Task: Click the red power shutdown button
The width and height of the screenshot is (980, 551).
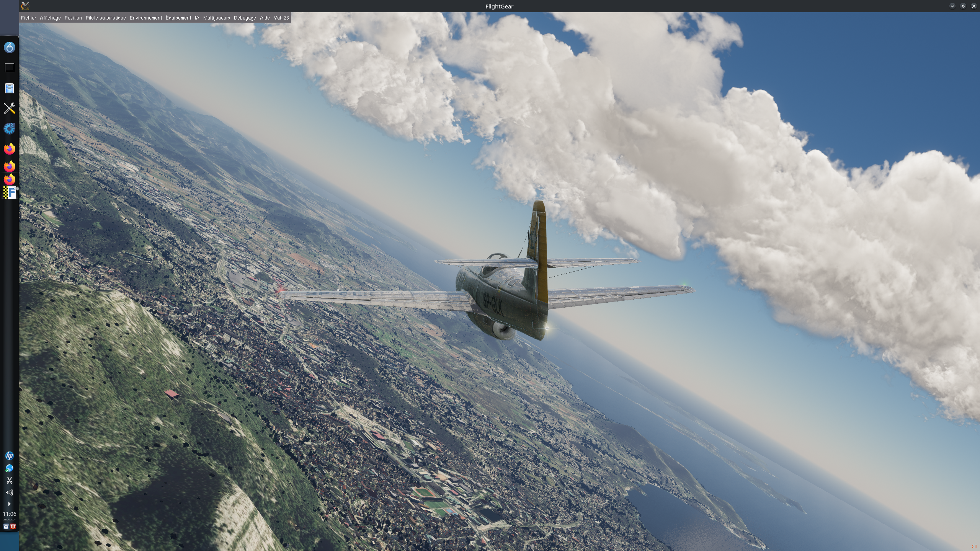Action: tap(13, 527)
